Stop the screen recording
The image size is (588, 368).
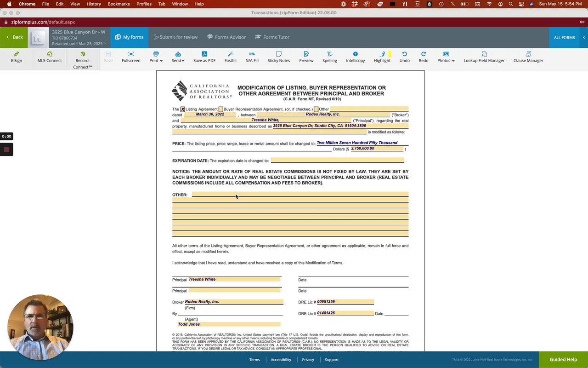click(6, 149)
